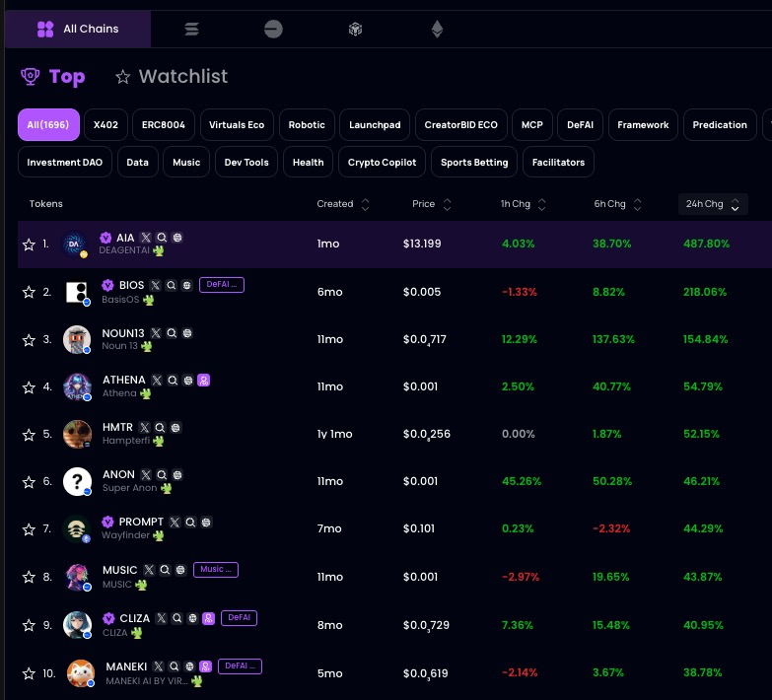This screenshot has height=700, width=772.
Task: Open the website globe icon for PROMPT
Action: pyautogui.click(x=206, y=522)
